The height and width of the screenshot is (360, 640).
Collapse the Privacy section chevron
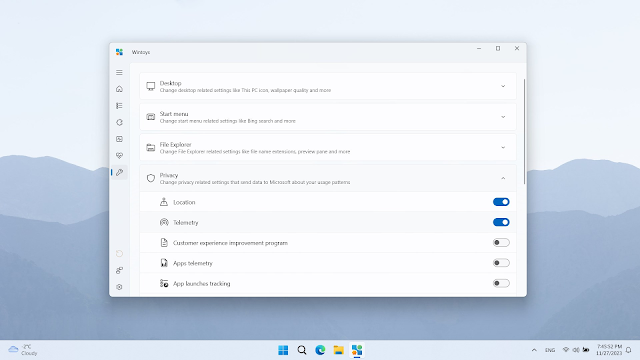pos(503,178)
